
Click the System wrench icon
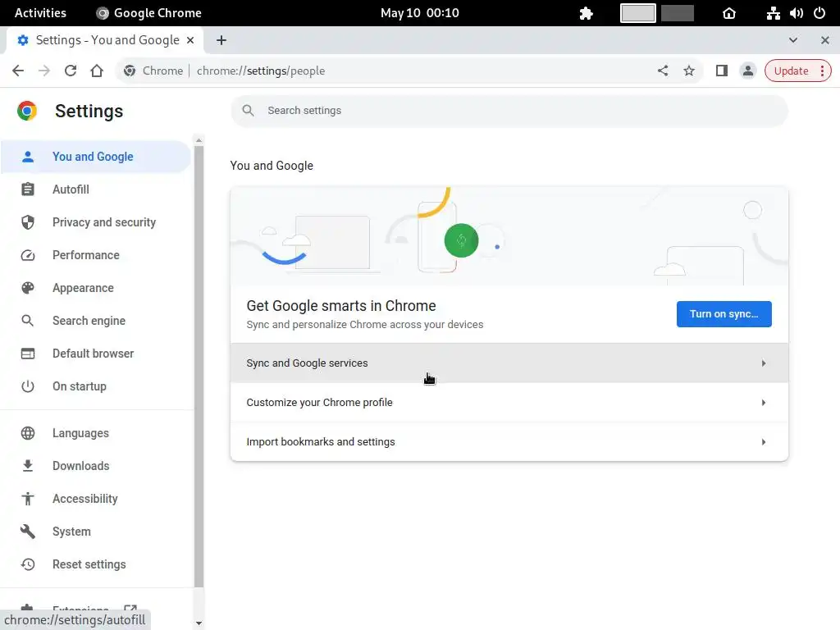[28, 532]
